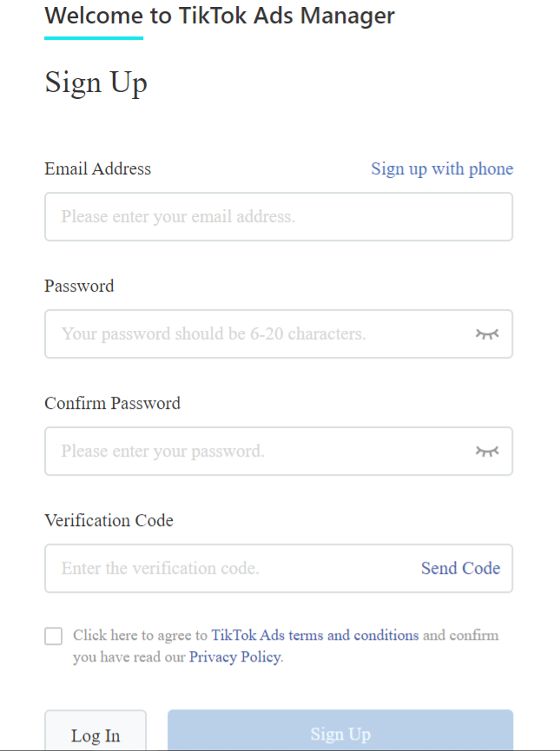Click the Verification Code label
560x751 pixels.
pos(109,520)
